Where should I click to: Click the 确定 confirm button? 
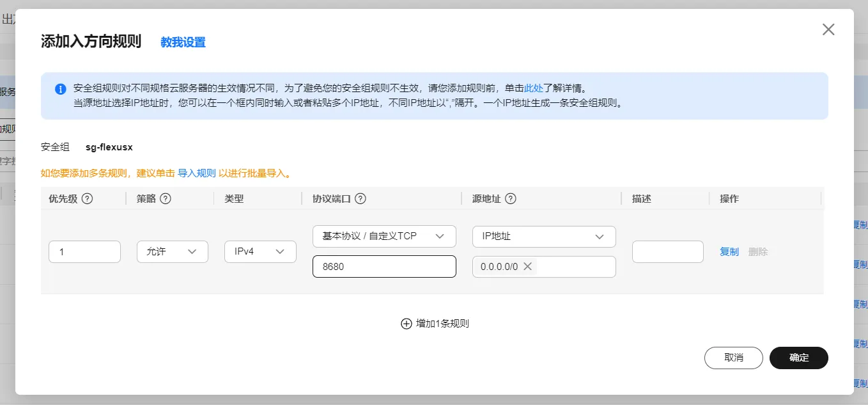coord(798,358)
